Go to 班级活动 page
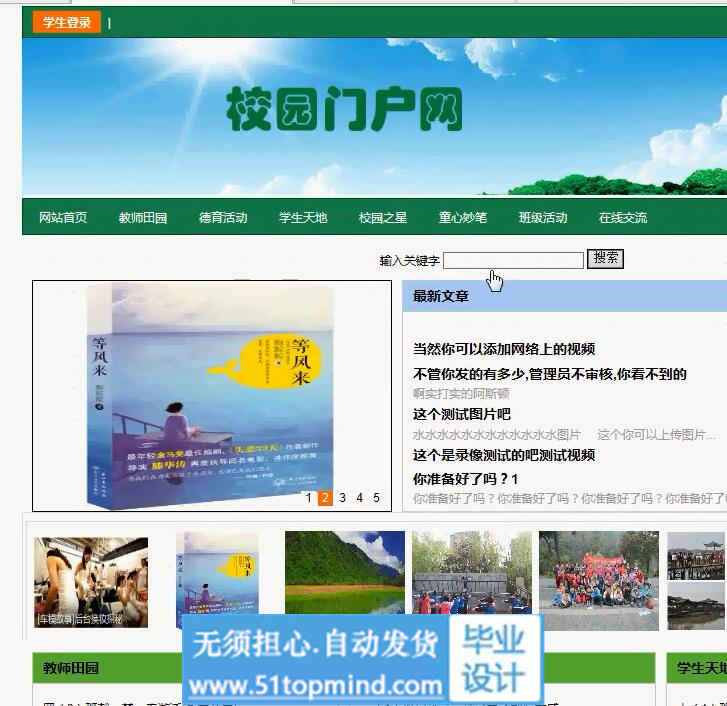 tap(543, 217)
